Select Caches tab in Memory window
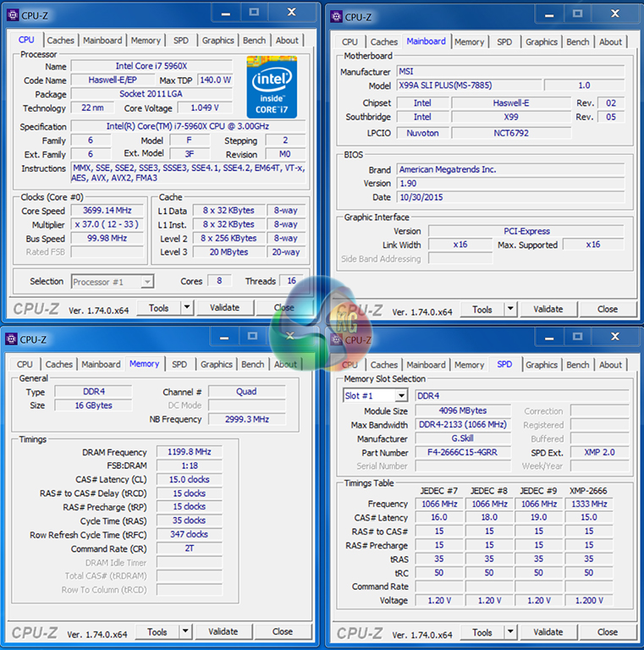The image size is (644, 650). (x=59, y=365)
